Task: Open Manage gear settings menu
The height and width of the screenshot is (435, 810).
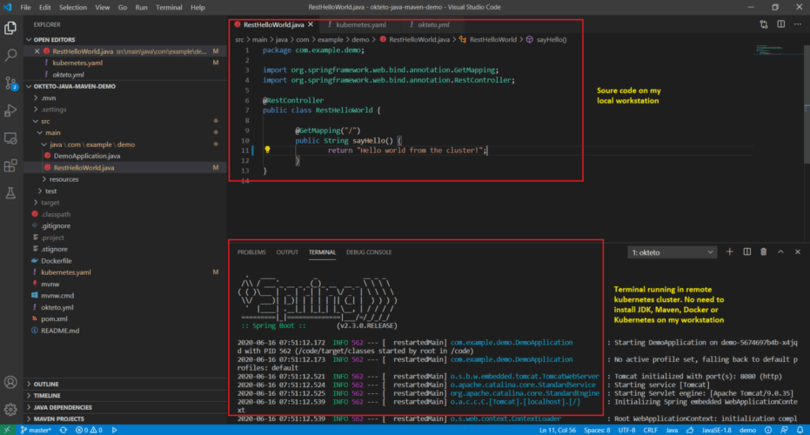Action: point(10,409)
